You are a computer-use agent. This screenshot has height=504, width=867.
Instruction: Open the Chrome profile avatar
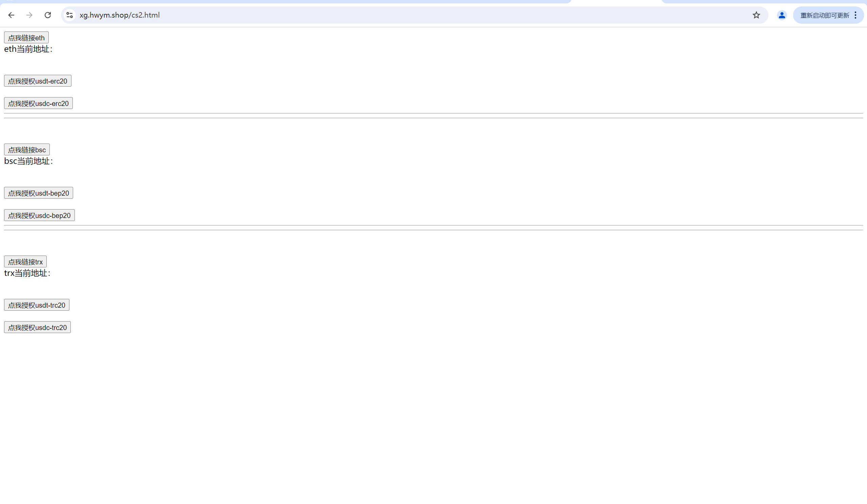point(782,15)
